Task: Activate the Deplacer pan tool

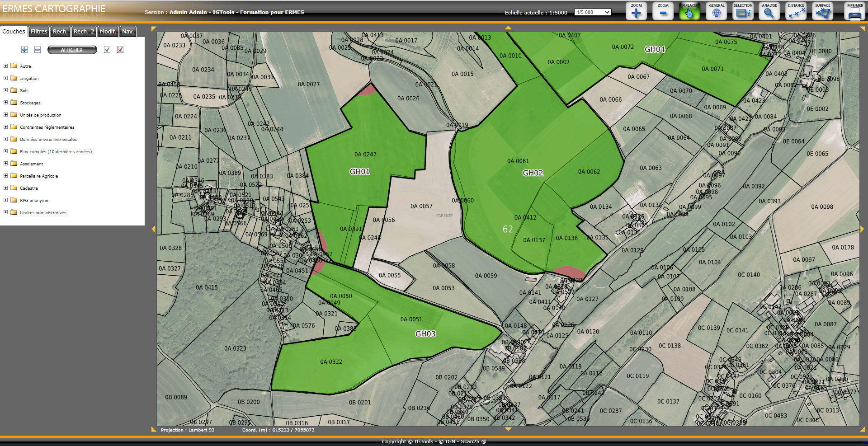Action: point(689,12)
